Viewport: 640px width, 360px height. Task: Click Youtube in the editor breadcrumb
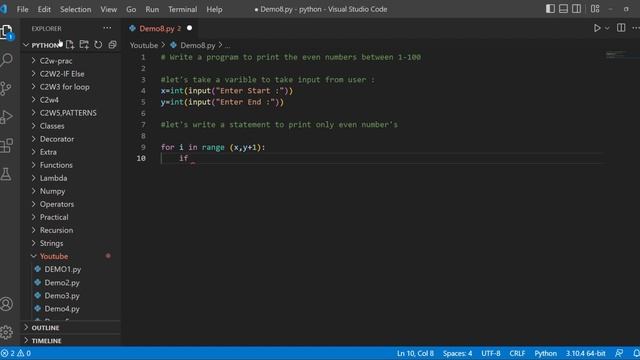pyautogui.click(x=144, y=45)
